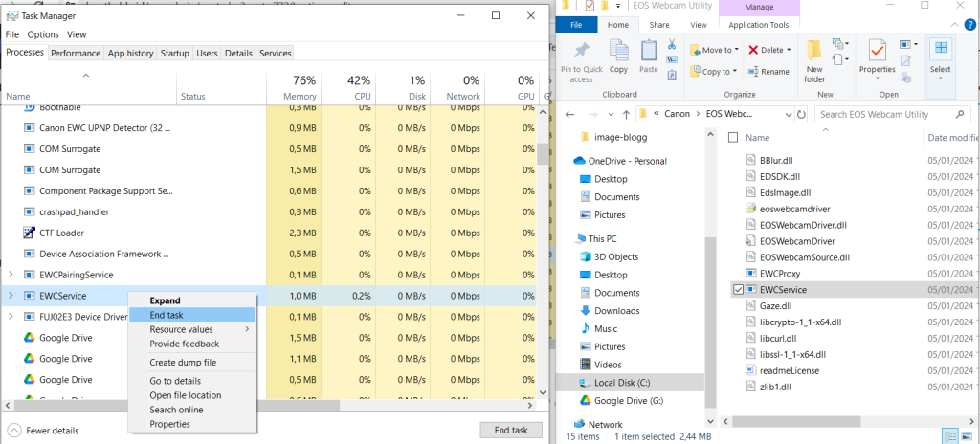
Task: Click Pin to Quick access icon
Action: coord(581,51)
